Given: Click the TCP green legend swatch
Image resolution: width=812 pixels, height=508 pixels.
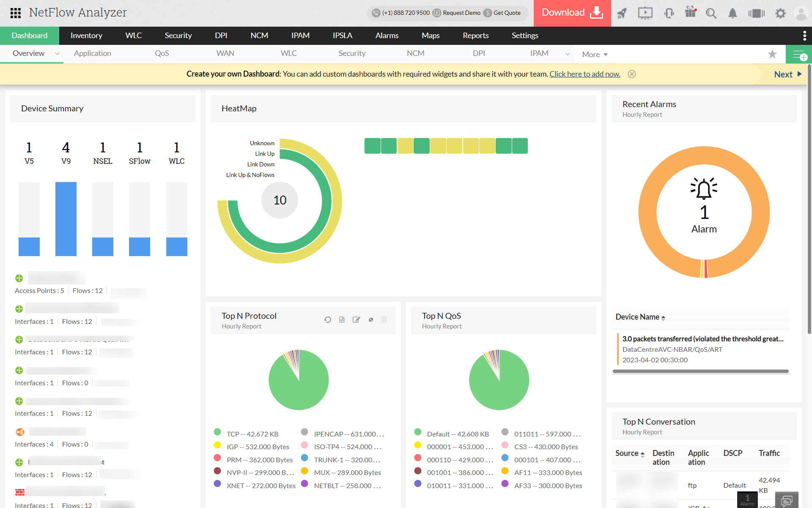Looking at the screenshot, I should 218,433.
